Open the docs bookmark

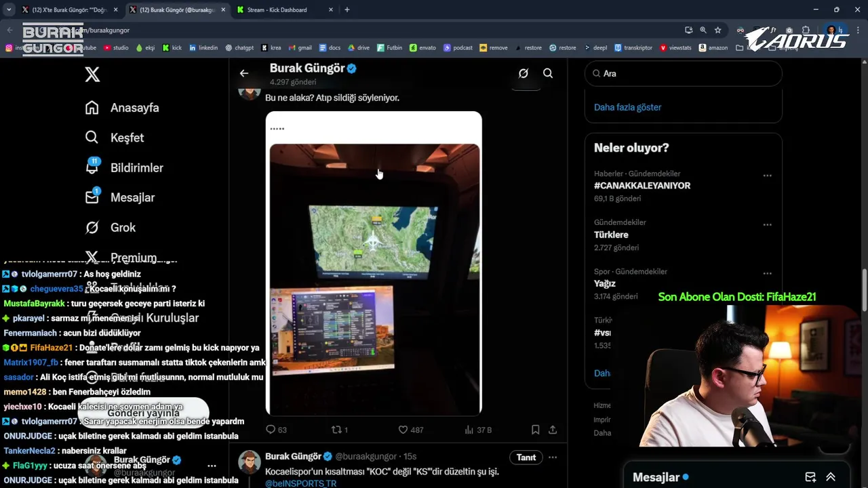[330, 48]
